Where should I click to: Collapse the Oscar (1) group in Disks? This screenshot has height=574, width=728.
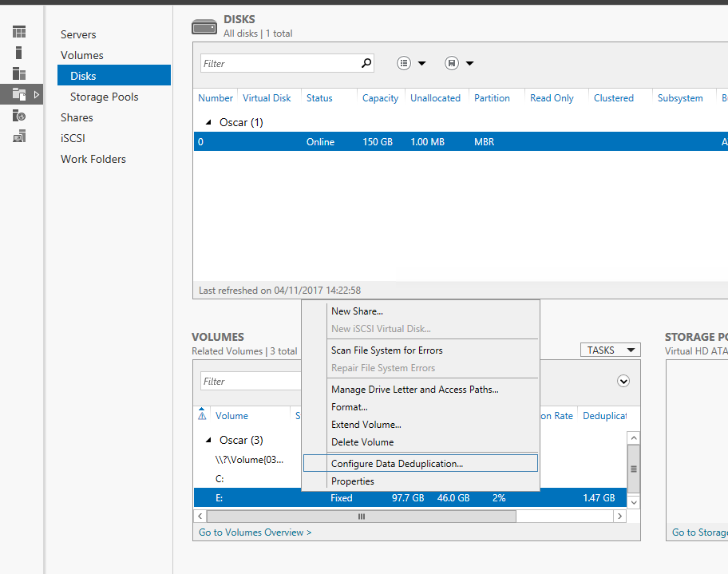pyautogui.click(x=209, y=123)
